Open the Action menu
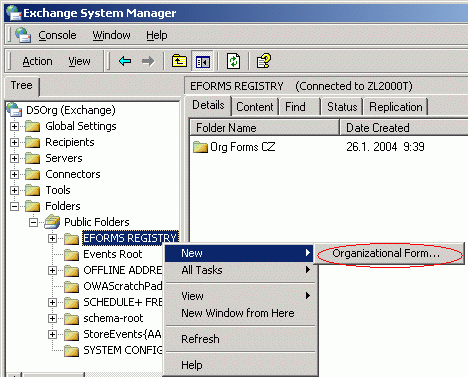468x377 pixels. [37, 61]
